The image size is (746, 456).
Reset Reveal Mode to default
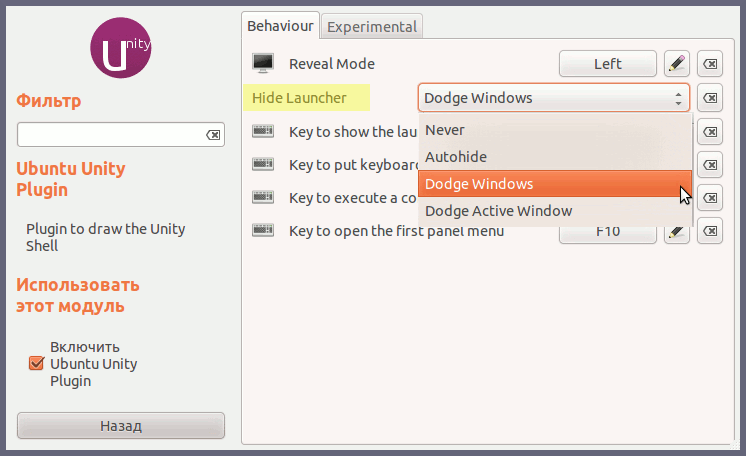point(709,64)
